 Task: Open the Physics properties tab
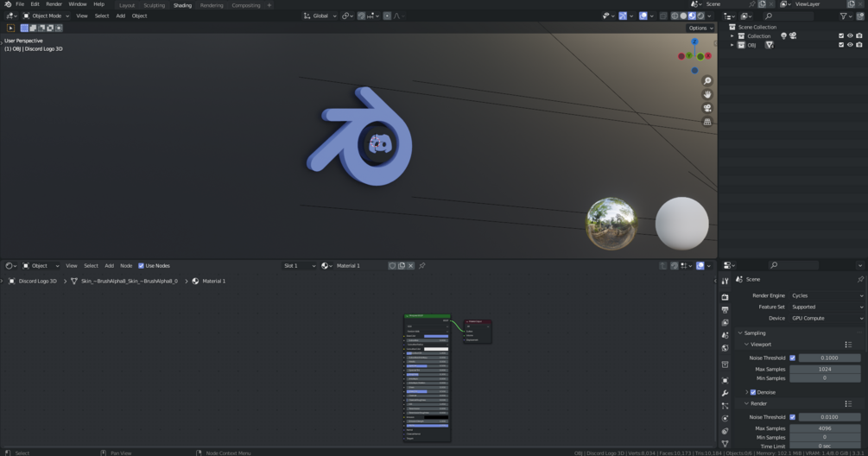725,418
